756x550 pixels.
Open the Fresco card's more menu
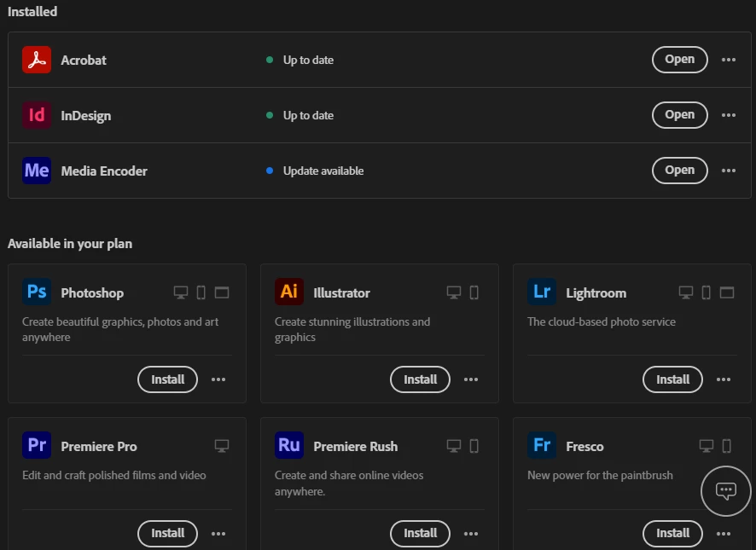coord(724,534)
